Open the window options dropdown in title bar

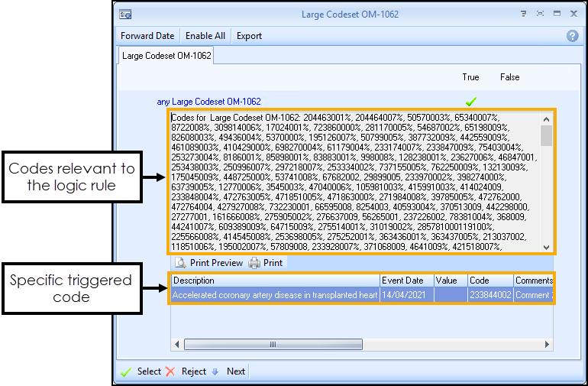point(524,14)
